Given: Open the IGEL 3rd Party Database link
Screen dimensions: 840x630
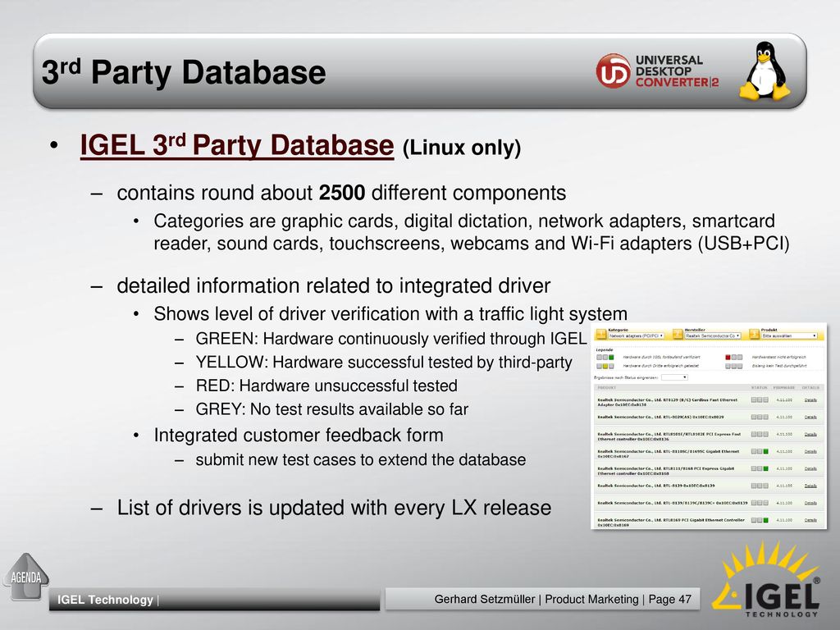Looking at the screenshot, I should (237, 145).
